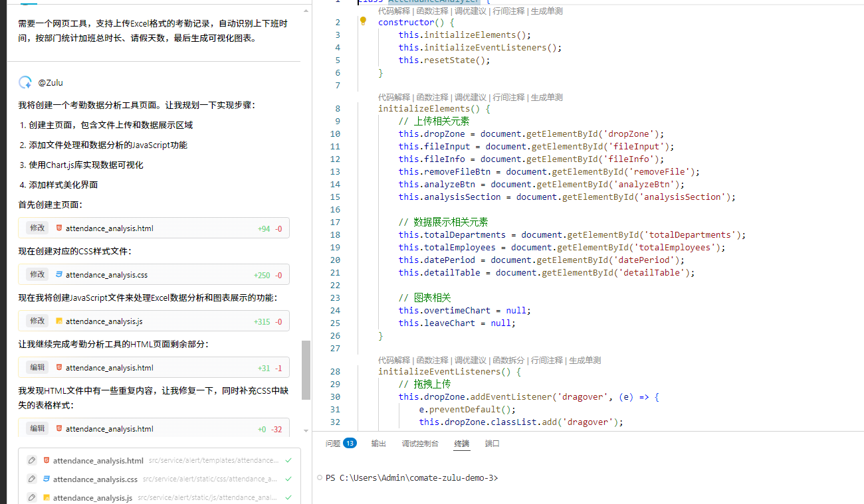Viewport: 864px width, 504px height.
Task: Click the JS icon in the changed files list
Action: point(47,497)
